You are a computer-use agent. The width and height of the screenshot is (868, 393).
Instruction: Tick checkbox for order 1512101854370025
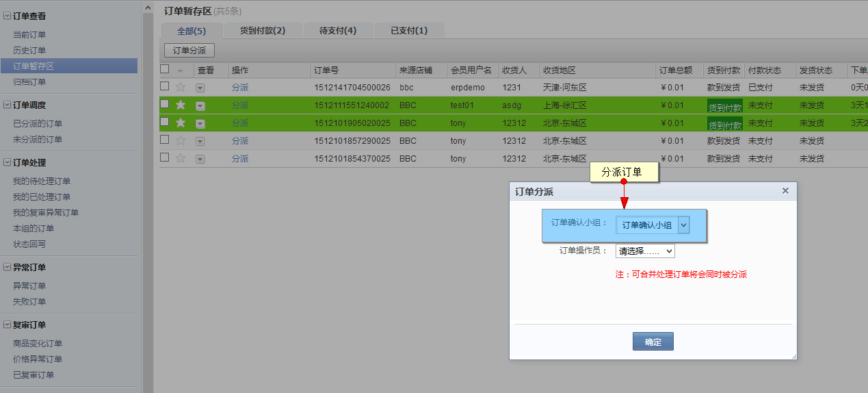(x=164, y=157)
